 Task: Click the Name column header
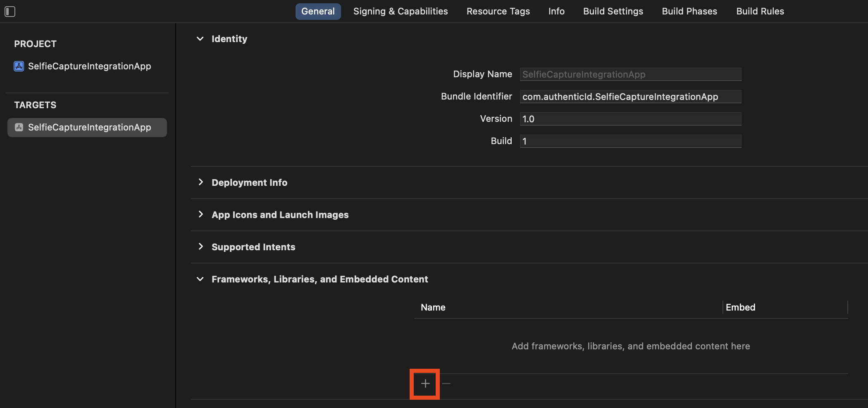coord(433,307)
